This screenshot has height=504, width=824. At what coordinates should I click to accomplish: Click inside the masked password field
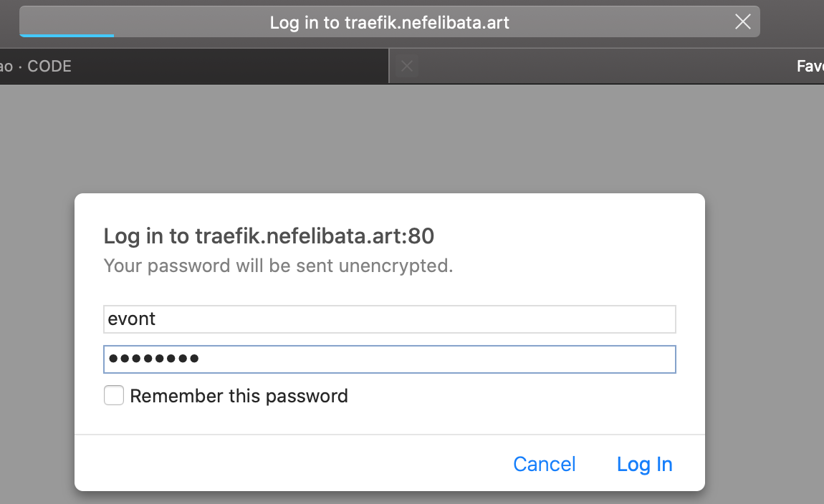(430, 359)
